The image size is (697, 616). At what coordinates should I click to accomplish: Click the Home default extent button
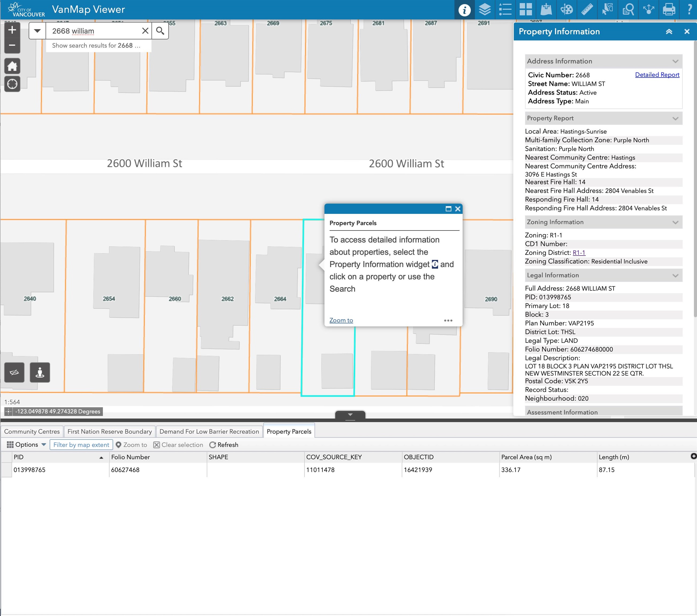(x=12, y=66)
